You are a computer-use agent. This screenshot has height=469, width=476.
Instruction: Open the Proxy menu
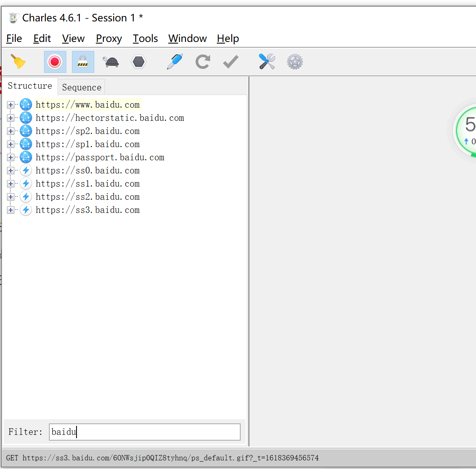pyautogui.click(x=109, y=39)
